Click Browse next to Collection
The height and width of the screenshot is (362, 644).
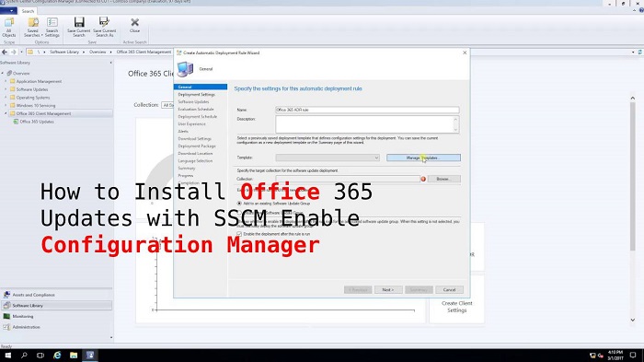point(443,179)
